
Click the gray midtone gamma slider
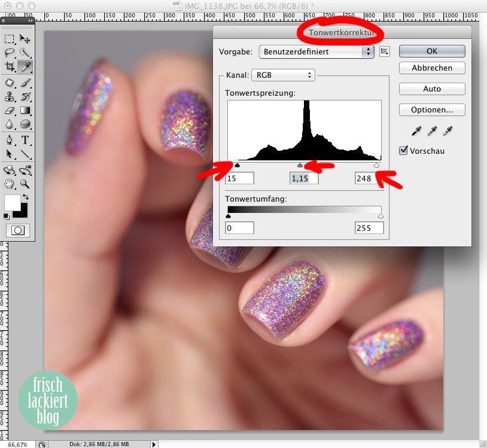(x=300, y=165)
